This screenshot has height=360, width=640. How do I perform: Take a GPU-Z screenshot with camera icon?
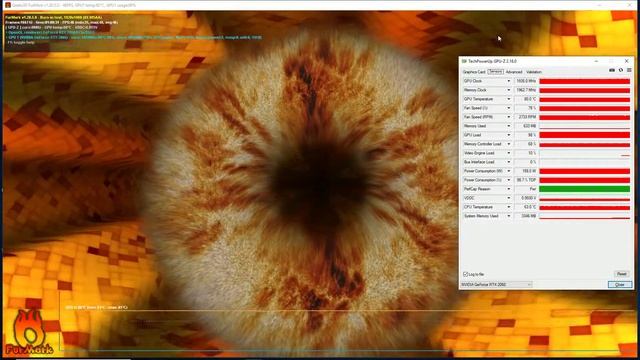pyautogui.click(x=612, y=71)
